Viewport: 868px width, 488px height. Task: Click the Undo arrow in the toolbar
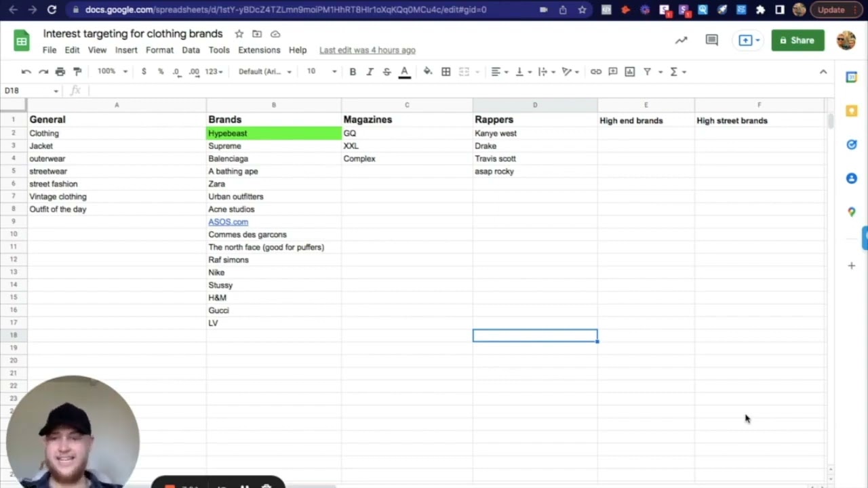tap(26, 72)
